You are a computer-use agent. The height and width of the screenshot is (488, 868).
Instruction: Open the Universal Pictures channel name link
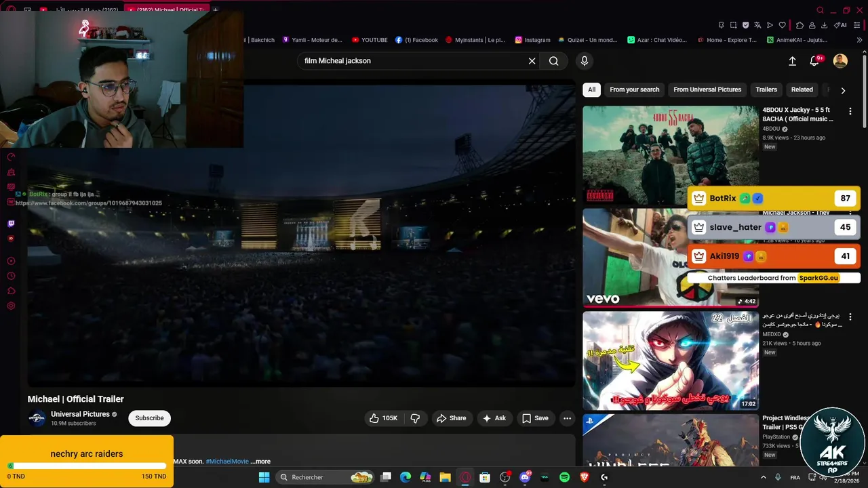(x=80, y=414)
